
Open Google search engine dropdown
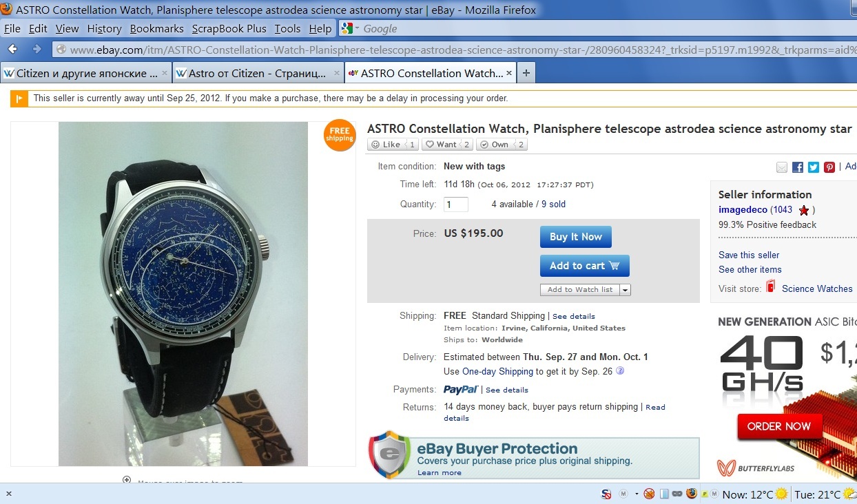coord(349,28)
